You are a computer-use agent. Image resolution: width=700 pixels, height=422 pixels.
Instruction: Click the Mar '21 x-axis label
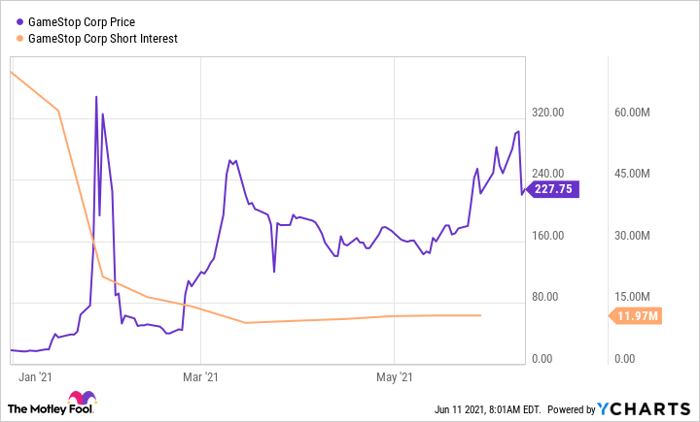pos(200,377)
